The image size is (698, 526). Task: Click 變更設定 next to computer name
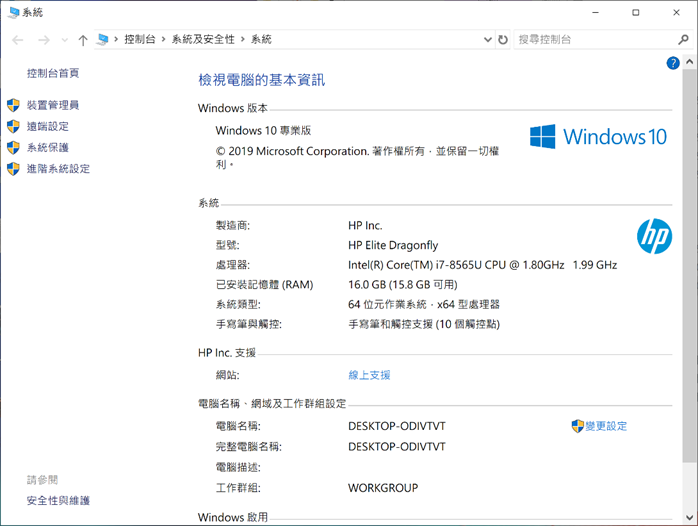pos(606,426)
